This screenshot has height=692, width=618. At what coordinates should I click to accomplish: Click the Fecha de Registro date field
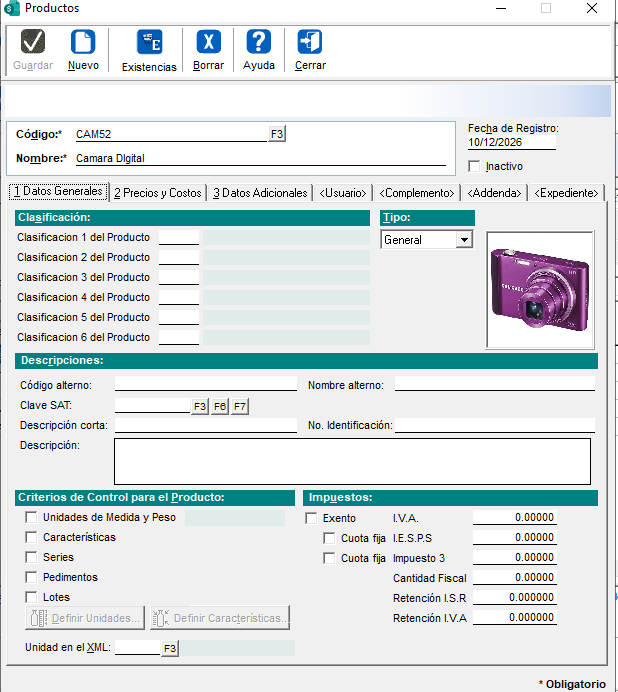pyautogui.click(x=512, y=143)
